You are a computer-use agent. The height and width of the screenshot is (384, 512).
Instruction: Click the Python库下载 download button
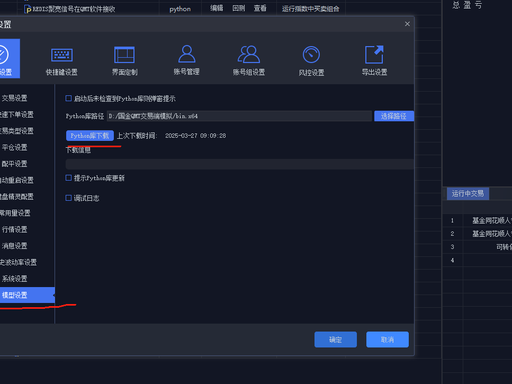[90, 136]
